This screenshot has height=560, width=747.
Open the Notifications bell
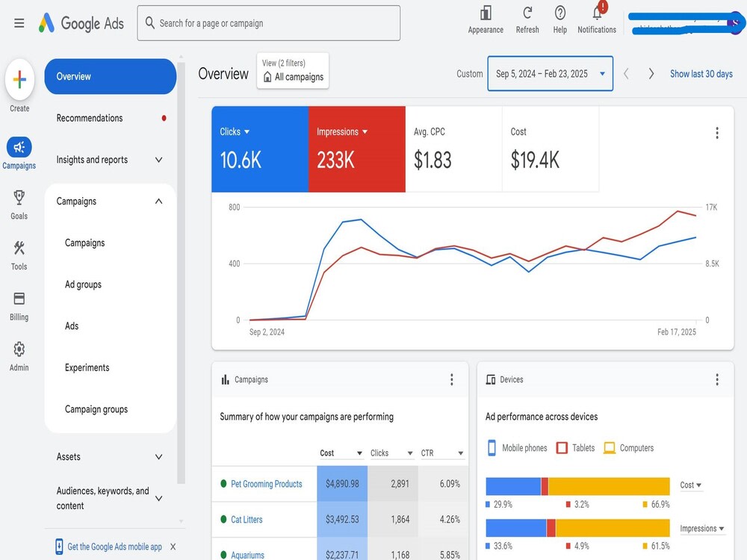coord(597,13)
